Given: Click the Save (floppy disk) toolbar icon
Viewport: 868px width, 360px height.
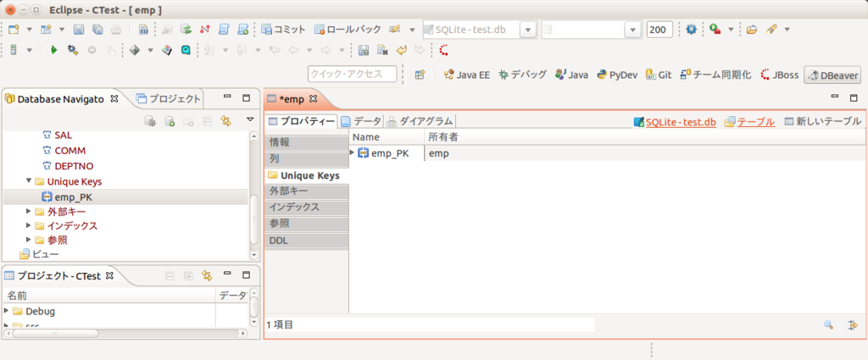Looking at the screenshot, I should tap(79, 30).
